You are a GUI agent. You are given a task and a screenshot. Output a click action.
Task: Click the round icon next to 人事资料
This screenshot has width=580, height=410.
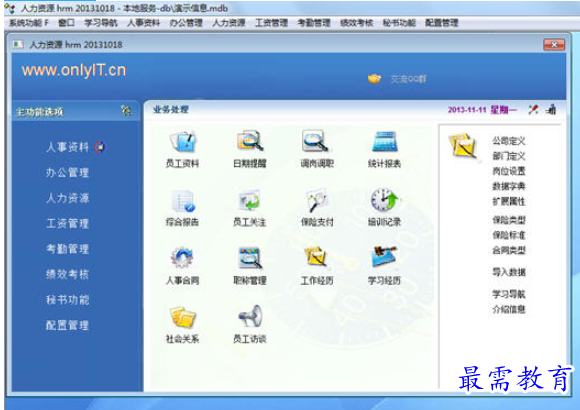coord(100,147)
